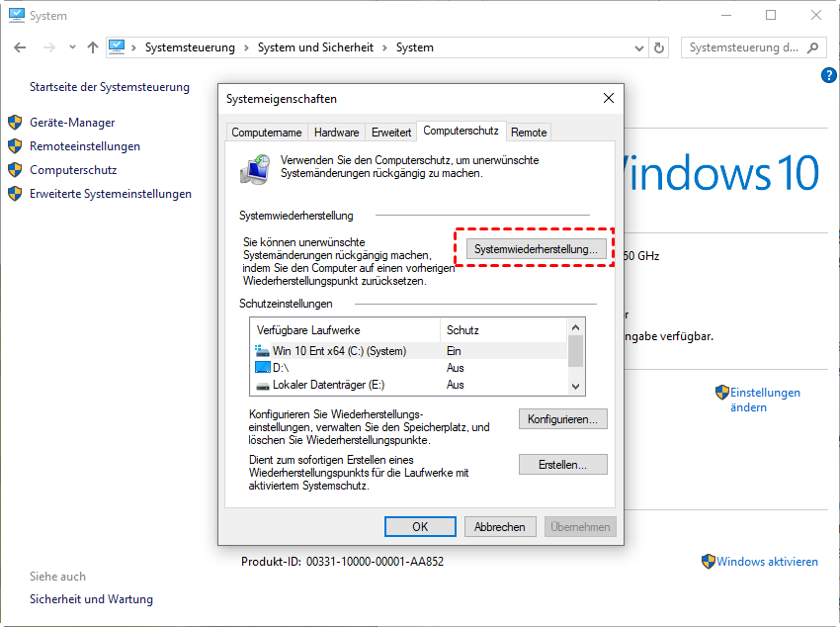Click the shield icon beside Einstellungen ändern

(x=722, y=393)
